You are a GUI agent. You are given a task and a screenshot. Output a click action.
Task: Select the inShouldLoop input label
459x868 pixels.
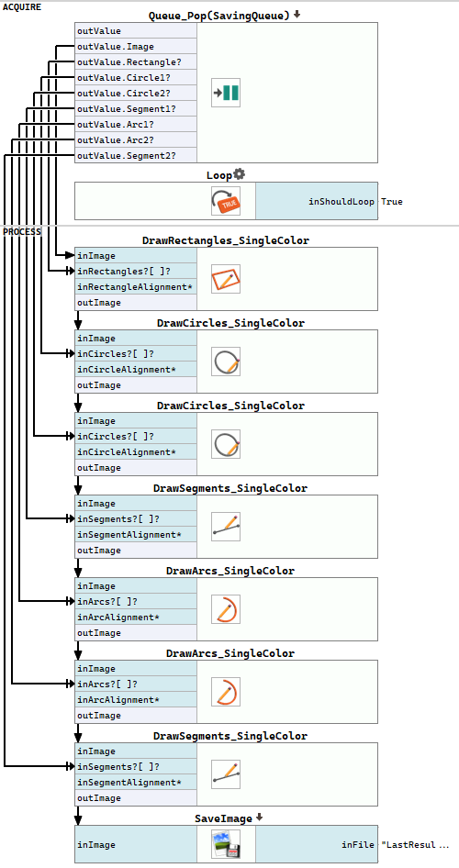[x=341, y=202]
